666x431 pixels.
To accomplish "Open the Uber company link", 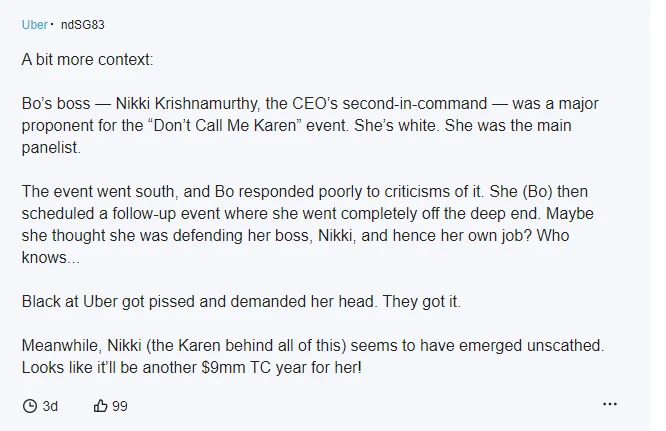I will pos(34,25).
